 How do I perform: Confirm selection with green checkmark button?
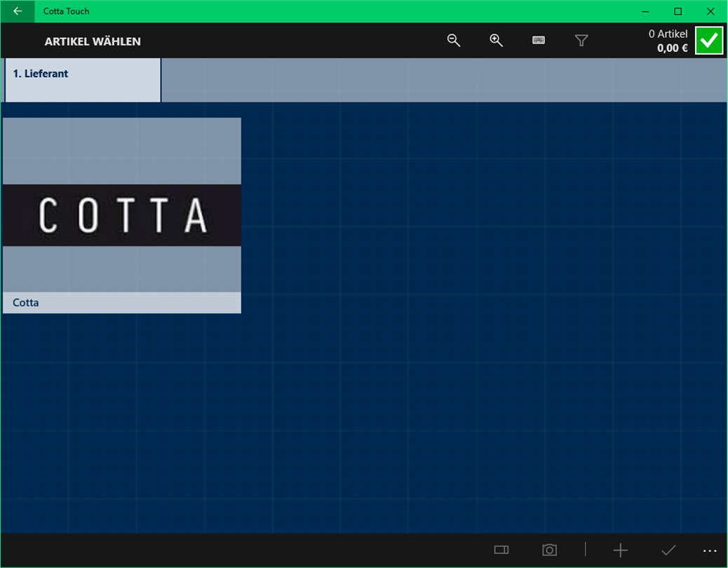pos(709,41)
